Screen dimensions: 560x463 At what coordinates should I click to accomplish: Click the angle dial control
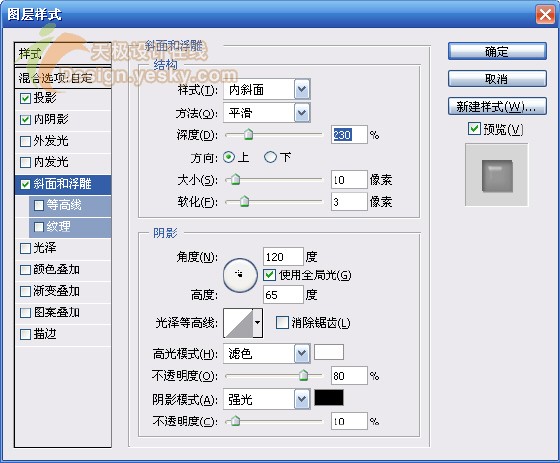240,275
